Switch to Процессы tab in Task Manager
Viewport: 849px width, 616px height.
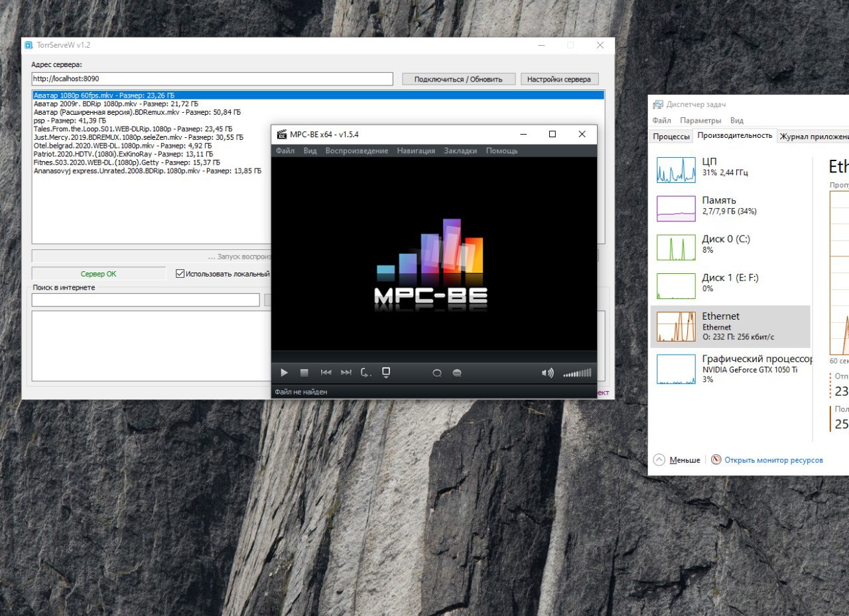pos(671,137)
